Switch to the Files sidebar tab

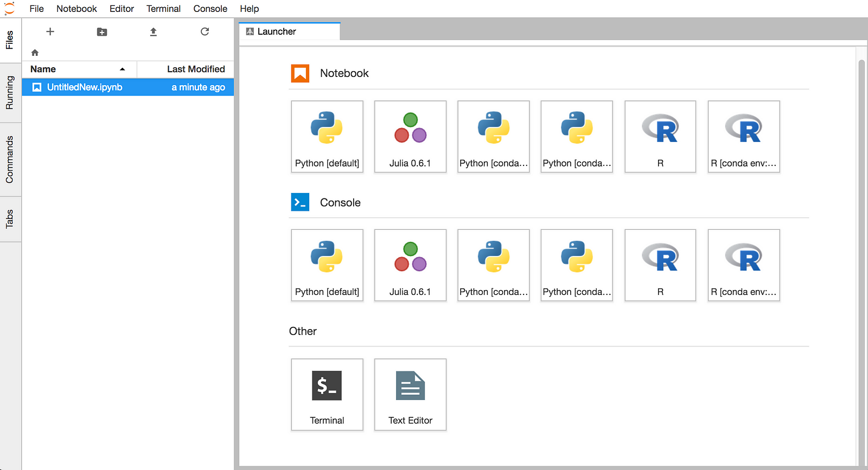click(10, 41)
